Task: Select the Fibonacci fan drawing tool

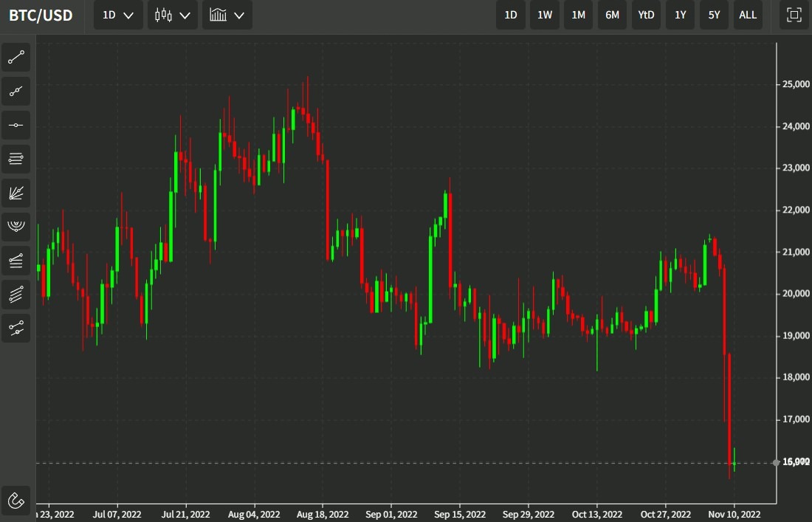Action: click(16, 193)
